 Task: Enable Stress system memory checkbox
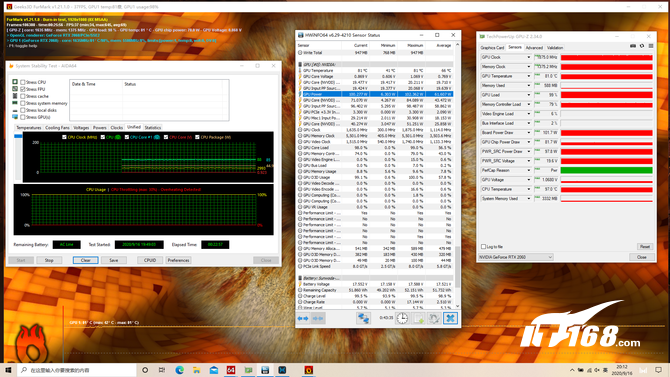pos(23,103)
